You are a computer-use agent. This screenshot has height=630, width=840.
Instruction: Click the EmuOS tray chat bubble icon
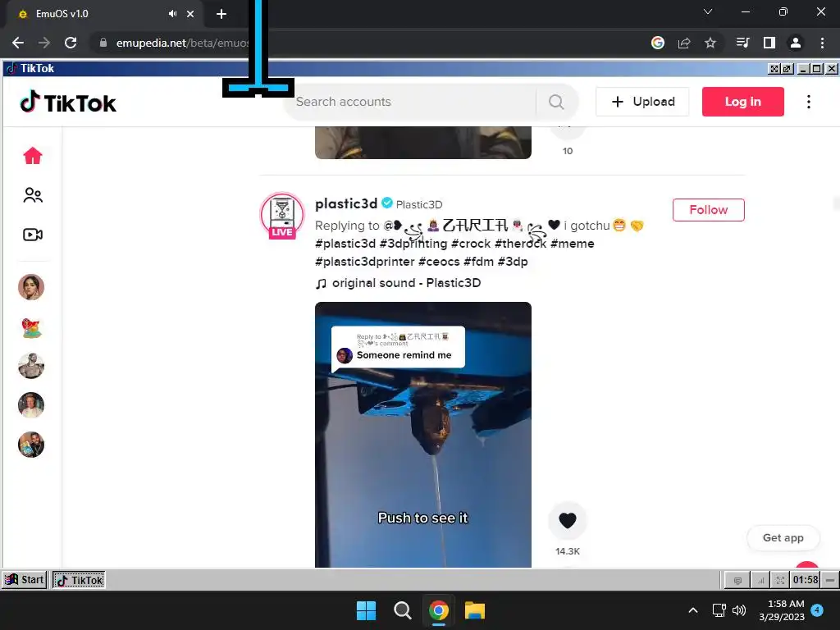737,580
